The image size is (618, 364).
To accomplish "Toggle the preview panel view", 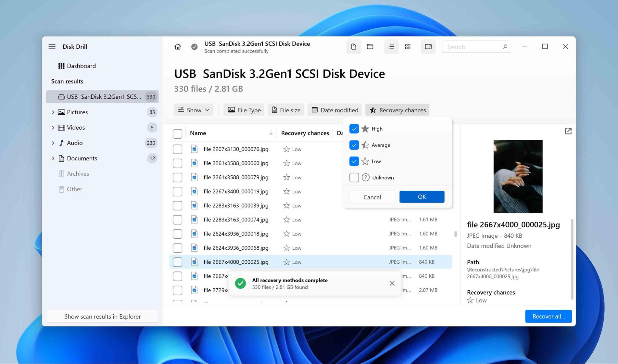I will coord(428,47).
